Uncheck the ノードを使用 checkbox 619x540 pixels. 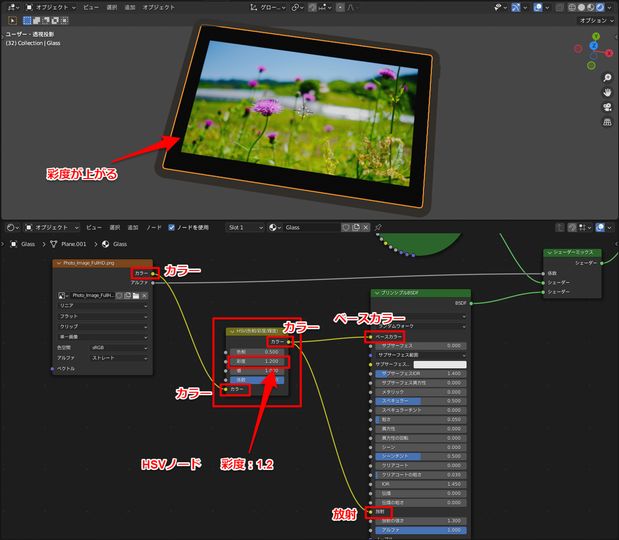171,227
